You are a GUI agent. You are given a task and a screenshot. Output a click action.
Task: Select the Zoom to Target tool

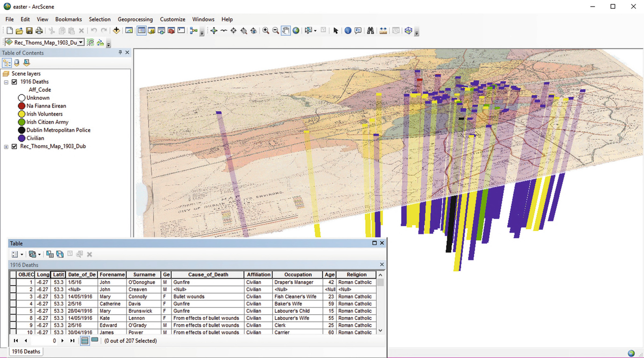pyautogui.click(x=244, y=31)
